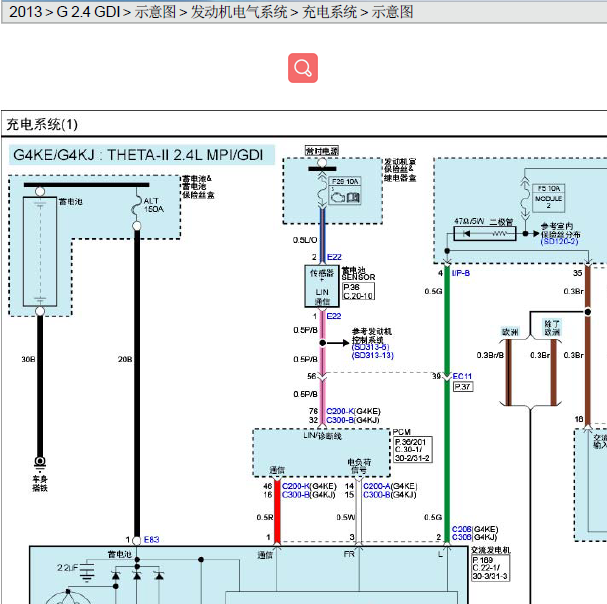Viewport: 607px width, 604px height.
Task: Select the last 示意图 breadcrumb item
Action: pos(392,12)
